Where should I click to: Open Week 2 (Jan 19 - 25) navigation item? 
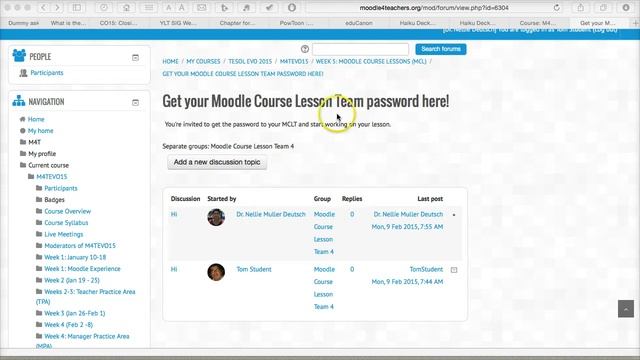[x=72, y=280]
